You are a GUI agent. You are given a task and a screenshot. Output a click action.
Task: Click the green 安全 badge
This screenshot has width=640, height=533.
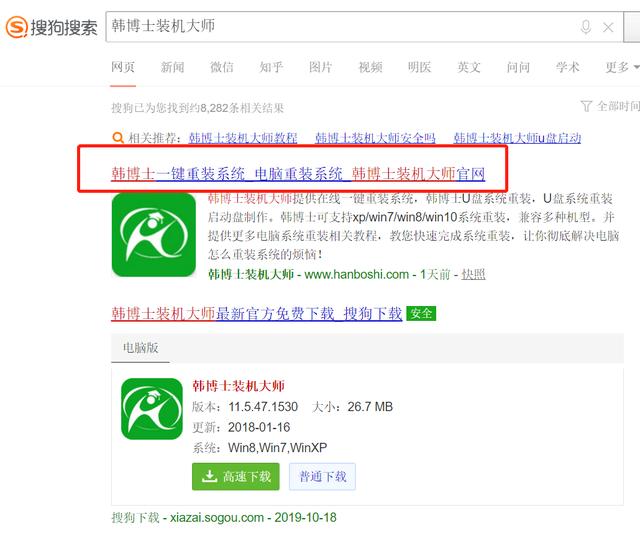pos(421,313)
